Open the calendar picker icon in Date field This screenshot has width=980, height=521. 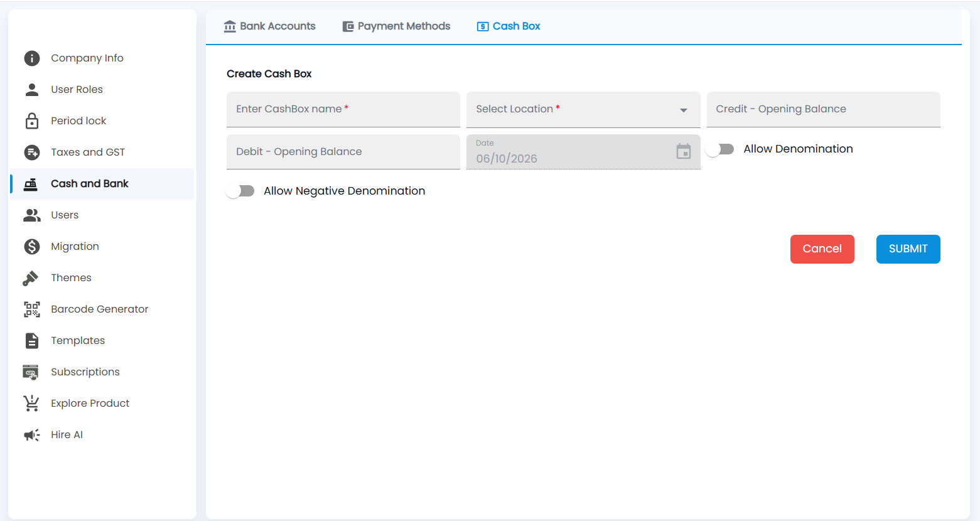click(684, 151)
